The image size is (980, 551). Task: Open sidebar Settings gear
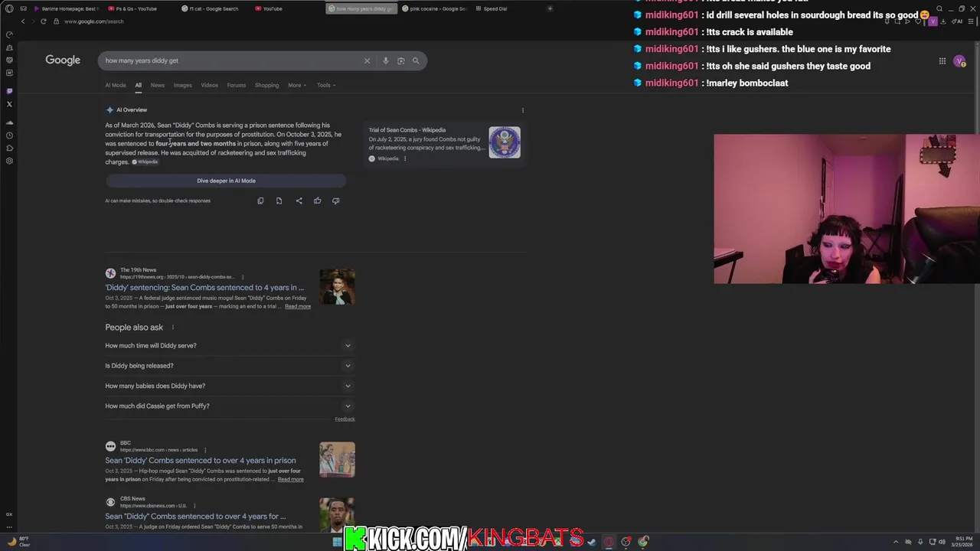click(x=9, y=161)
